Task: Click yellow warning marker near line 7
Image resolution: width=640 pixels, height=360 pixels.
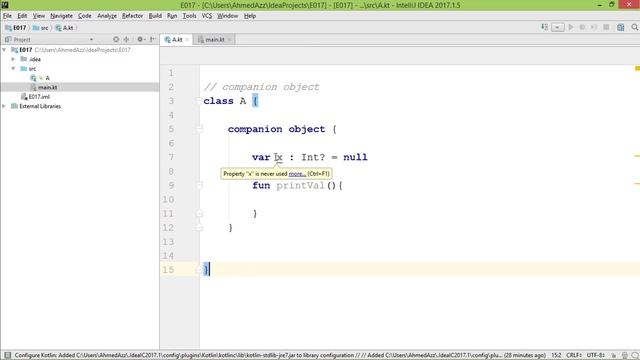Action: [637, 156]
